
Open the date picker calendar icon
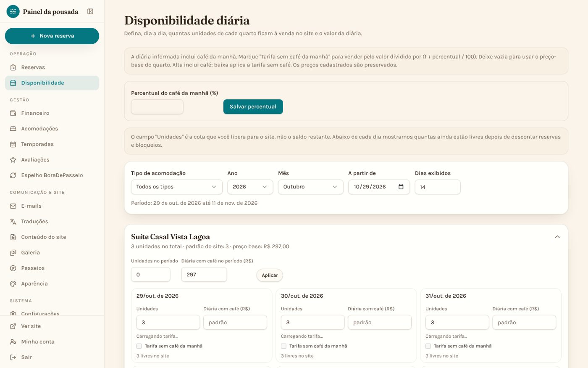click(x=401, y=187)
